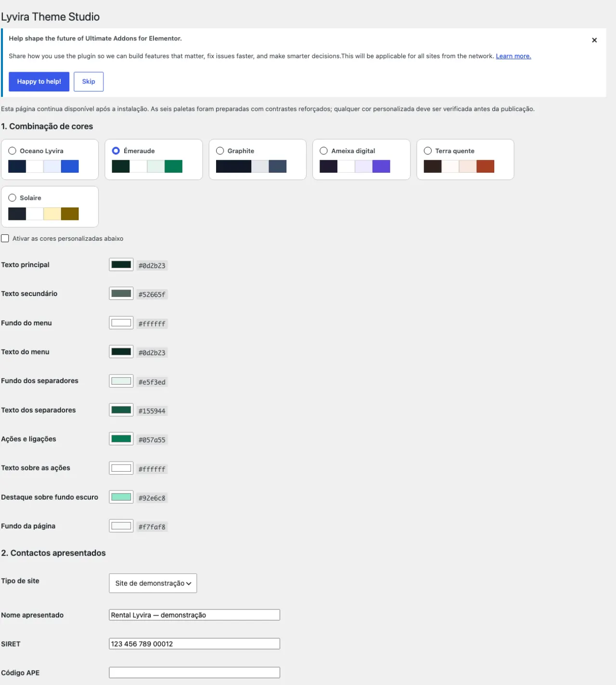
Task: Focus the SIRET input field
Action: 194,644
